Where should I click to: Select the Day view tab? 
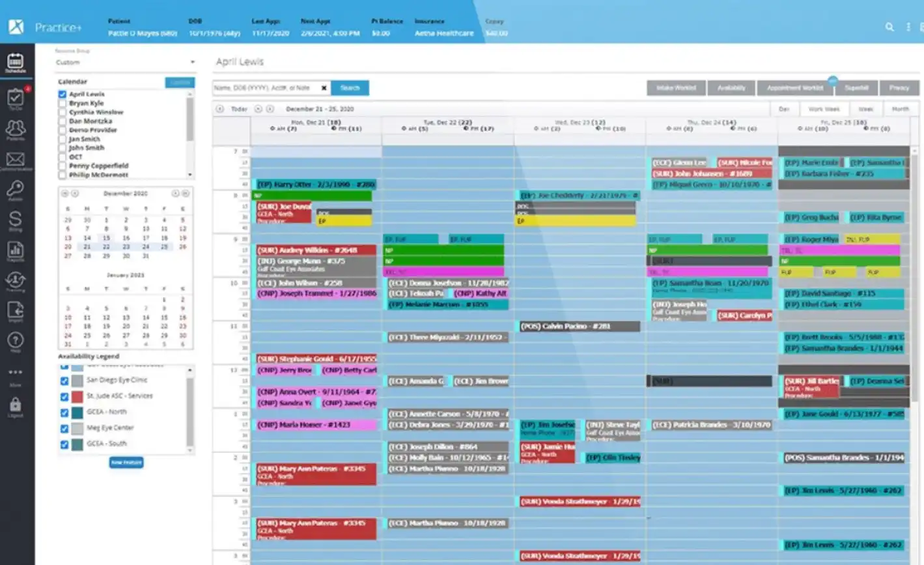[784, 109]
